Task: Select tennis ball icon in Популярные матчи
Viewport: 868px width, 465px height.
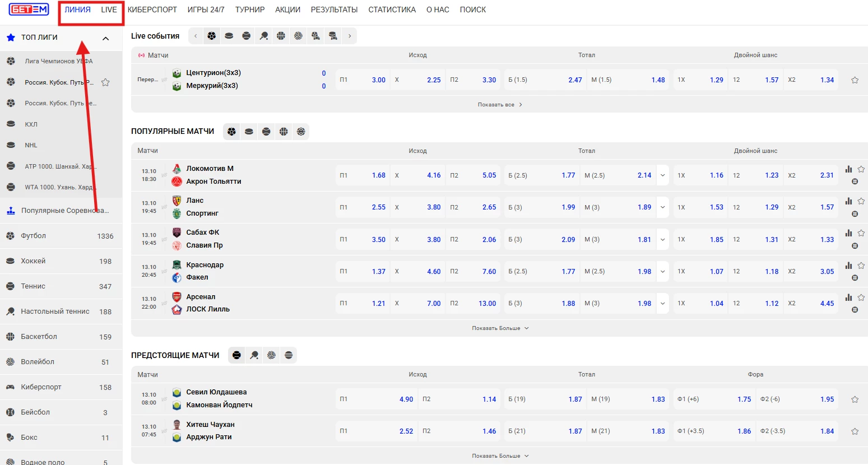Action: (x=266, y=132)
